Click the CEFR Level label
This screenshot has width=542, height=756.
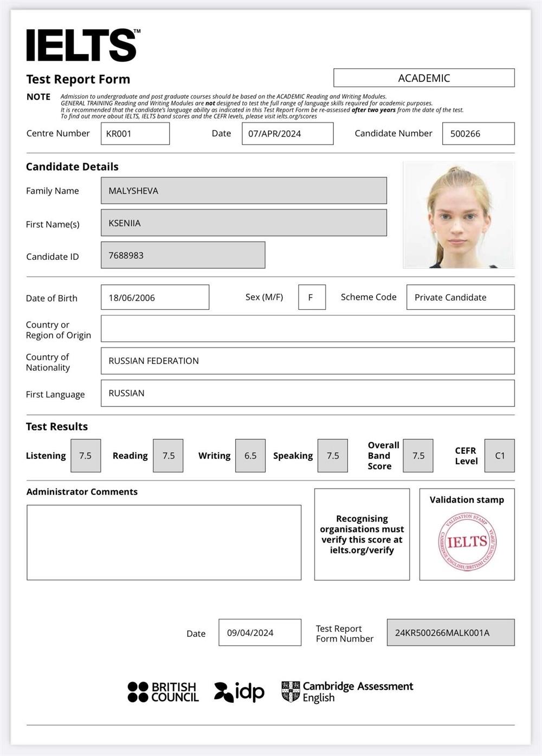[466, 456]
